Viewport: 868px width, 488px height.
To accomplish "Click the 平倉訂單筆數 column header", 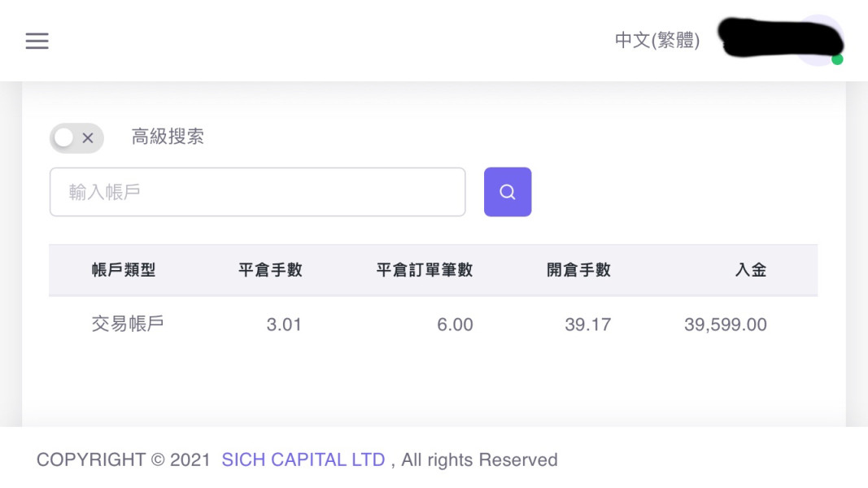I will pyautogui.click(x=425, y=270).
